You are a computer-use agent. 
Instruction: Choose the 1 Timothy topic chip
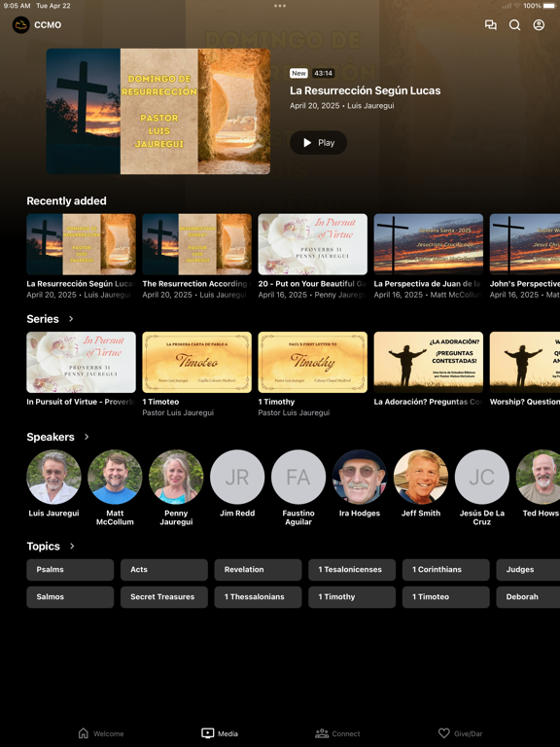click(x=352, y=597)
